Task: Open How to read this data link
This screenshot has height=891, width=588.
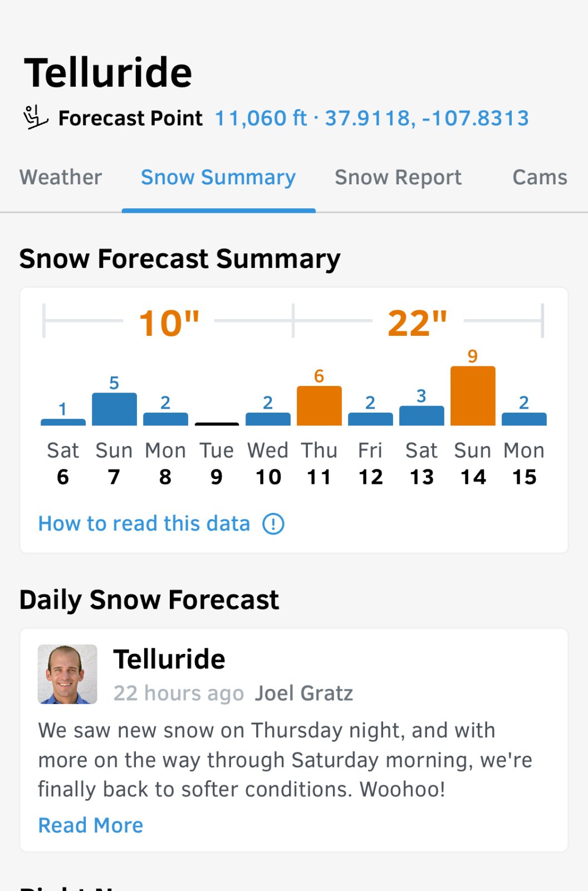Action: click(x=144, y=524)
